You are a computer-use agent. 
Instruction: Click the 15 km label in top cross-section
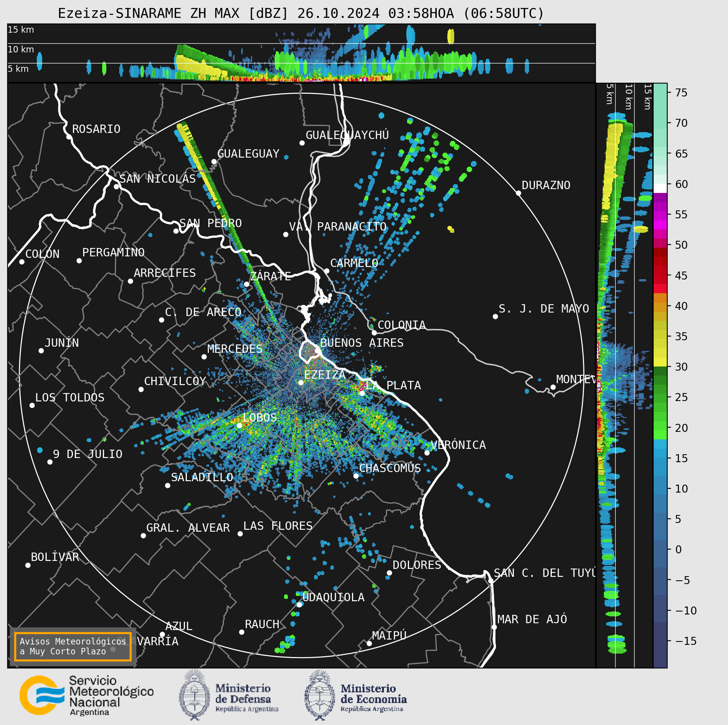click(21, 30)
